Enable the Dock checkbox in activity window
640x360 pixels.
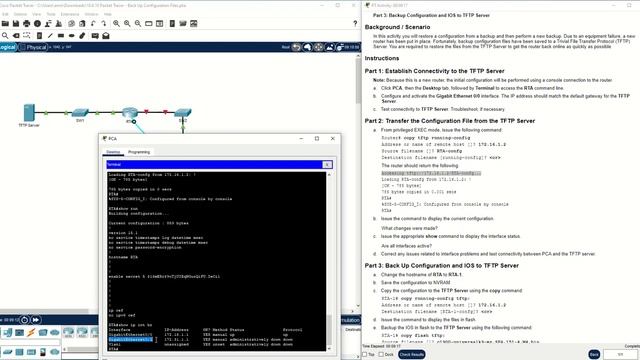[381, 354]
